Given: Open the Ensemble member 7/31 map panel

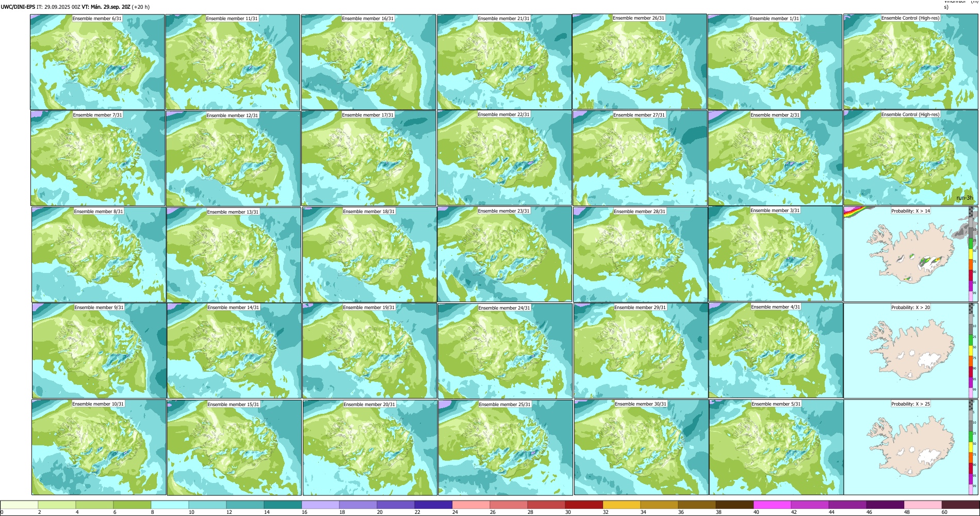Looking at the screenshot, I should [x=98, y=158].
